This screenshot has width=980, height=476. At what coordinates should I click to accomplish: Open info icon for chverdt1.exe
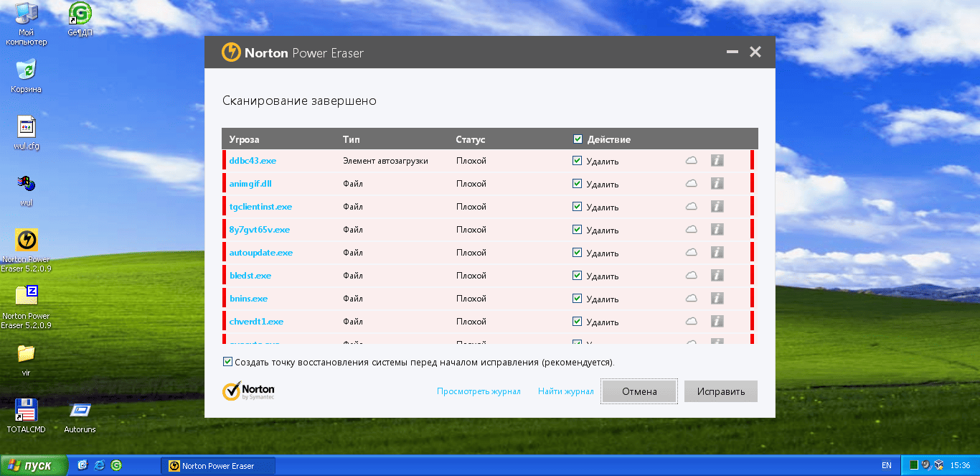[x=717, y=322]
